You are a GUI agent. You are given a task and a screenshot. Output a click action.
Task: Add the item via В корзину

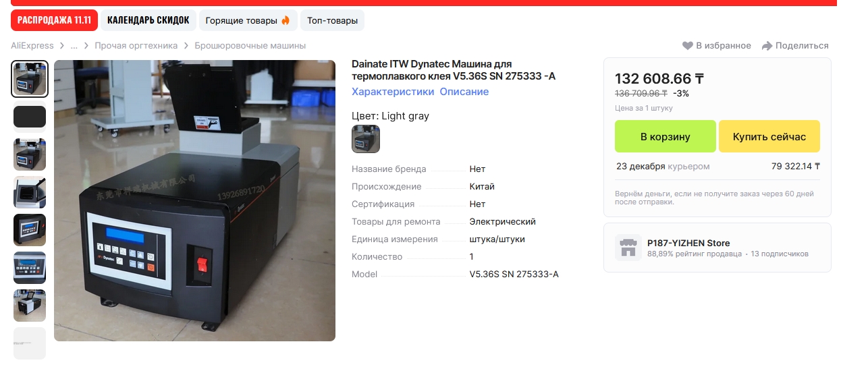click(665, 136)
